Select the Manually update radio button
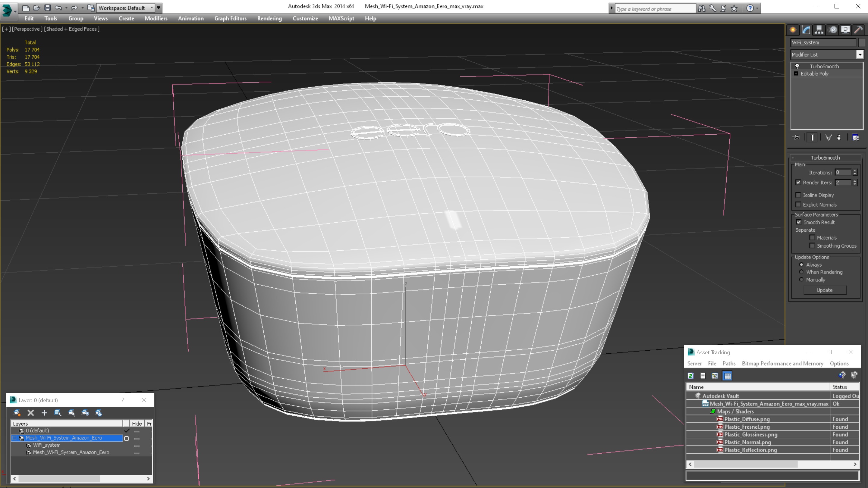Viewport: 868px width, 488px height. [x=801, y=280]
